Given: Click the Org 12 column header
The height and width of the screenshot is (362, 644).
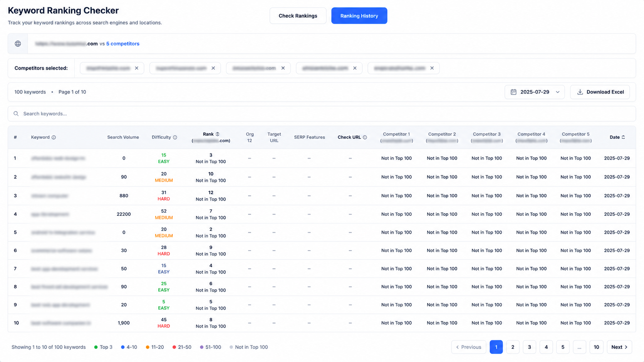Looking at the screenshot, I should click(250, 137).
